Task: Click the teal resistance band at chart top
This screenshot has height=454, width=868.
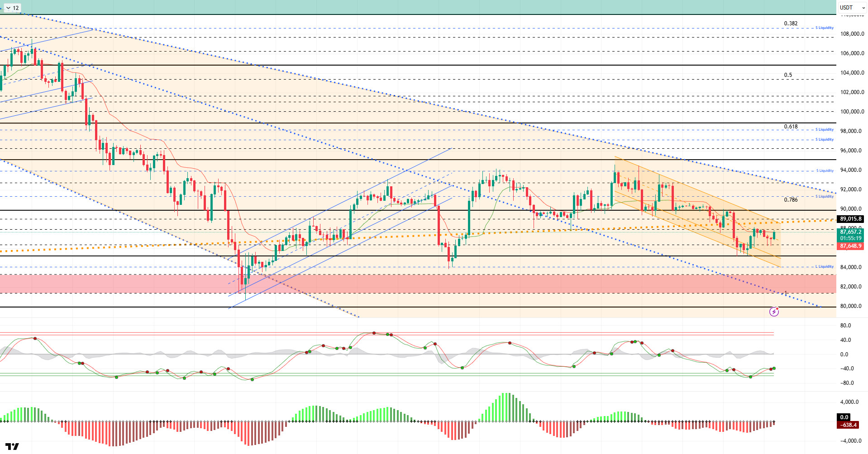Action: tap(407, 7)
